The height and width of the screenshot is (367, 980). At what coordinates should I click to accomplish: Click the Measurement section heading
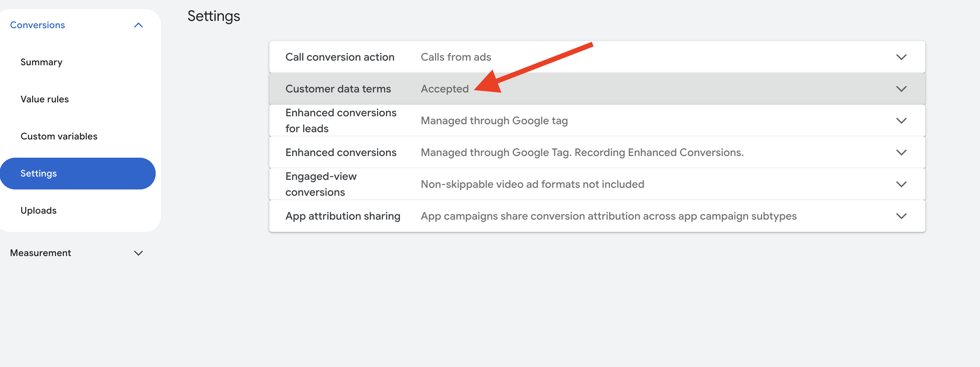(x=40, y=253)
